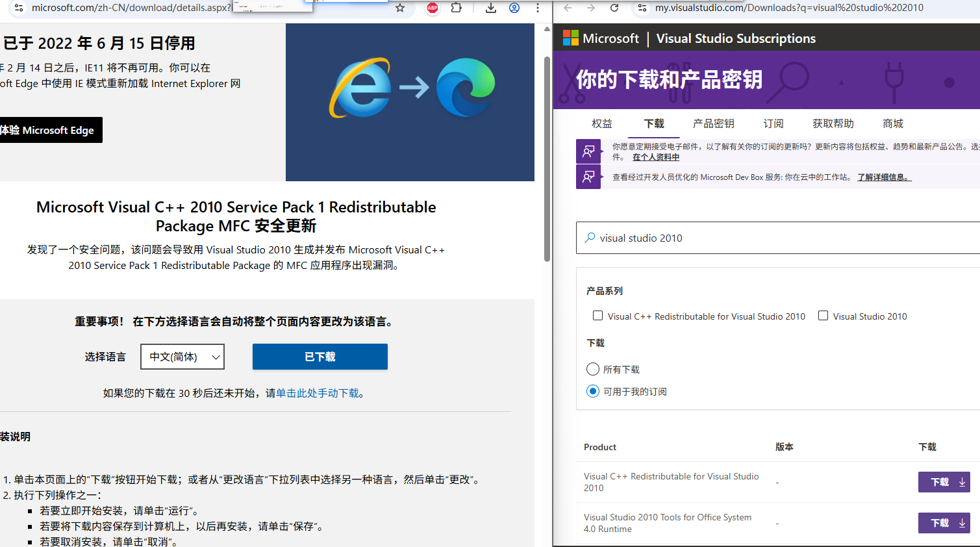
Task: Click site info icon beside my.visualstudio.com address
Action: (x=642, y=8)
